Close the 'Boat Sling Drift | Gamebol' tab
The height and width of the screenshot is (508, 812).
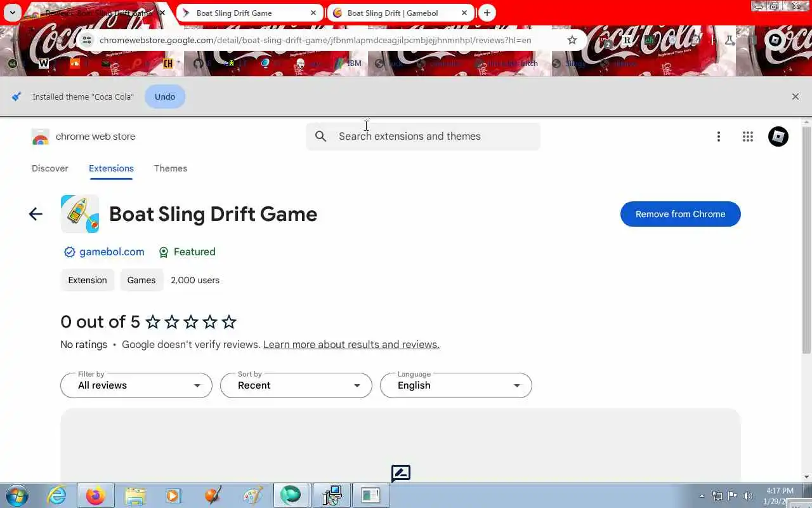click(464, 13)
